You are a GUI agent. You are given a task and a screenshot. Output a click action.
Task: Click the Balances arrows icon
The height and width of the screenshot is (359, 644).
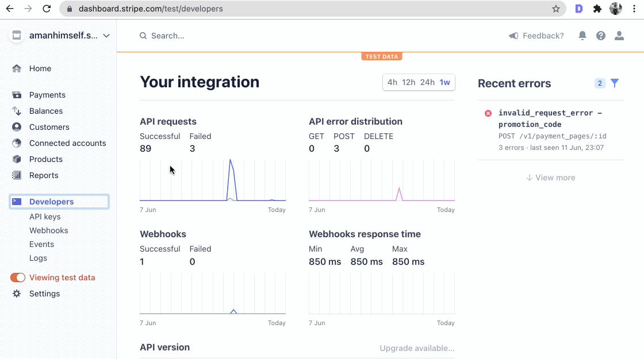17,111
